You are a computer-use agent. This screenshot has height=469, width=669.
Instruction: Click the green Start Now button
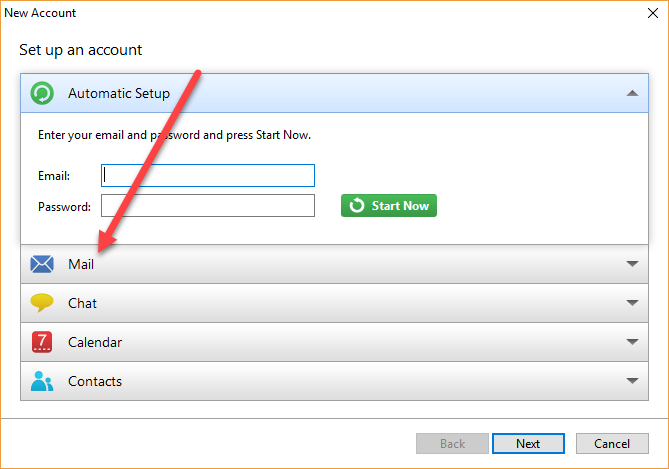[389, 206]
